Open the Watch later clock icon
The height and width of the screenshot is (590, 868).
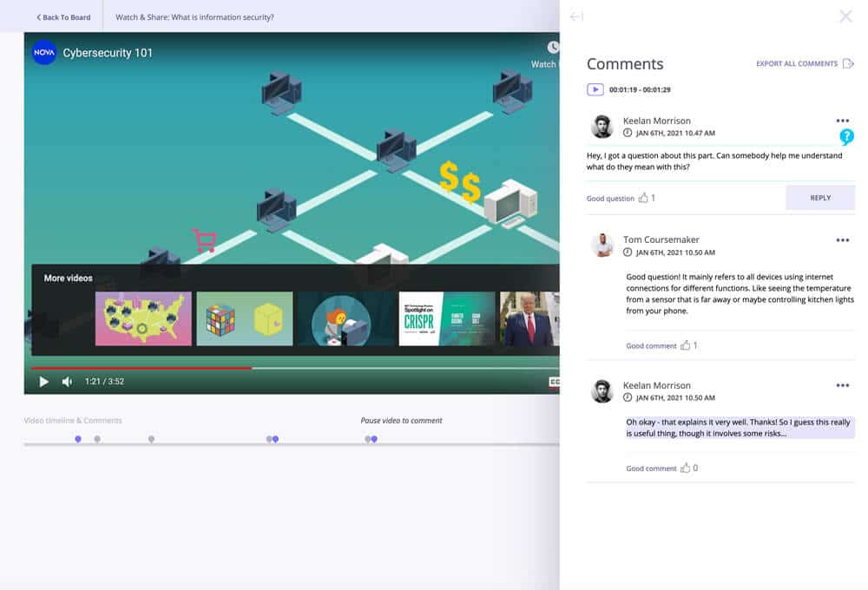coord(553,48)
